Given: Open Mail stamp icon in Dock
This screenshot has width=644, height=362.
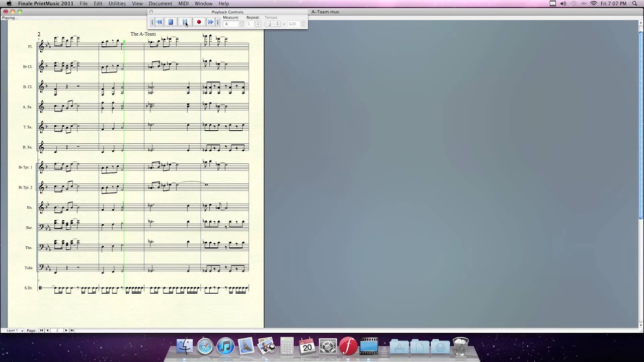Looking at the screenshot, I should coord(246,346).
